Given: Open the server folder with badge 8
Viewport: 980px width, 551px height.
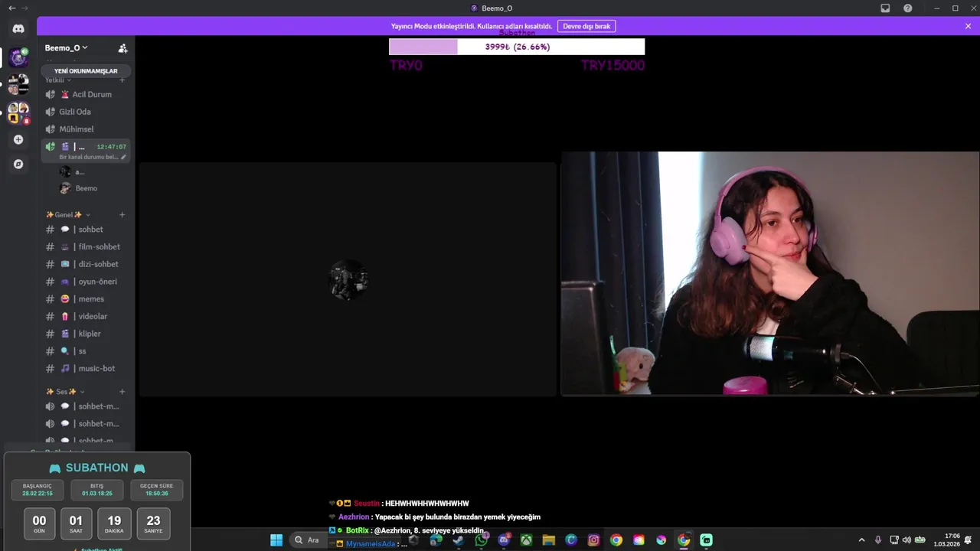Looking at the screenshot, I should pos(18,112).
